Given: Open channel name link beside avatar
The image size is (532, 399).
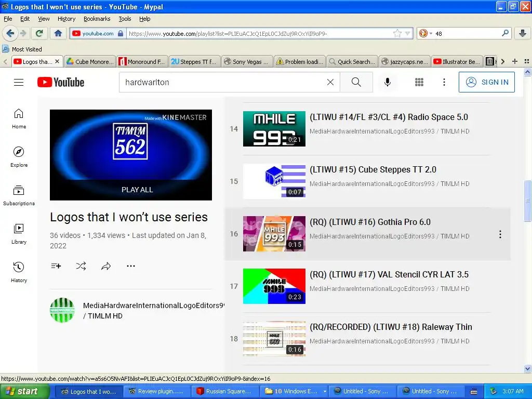Looking at the screenshot, I should tap(153, 311).
